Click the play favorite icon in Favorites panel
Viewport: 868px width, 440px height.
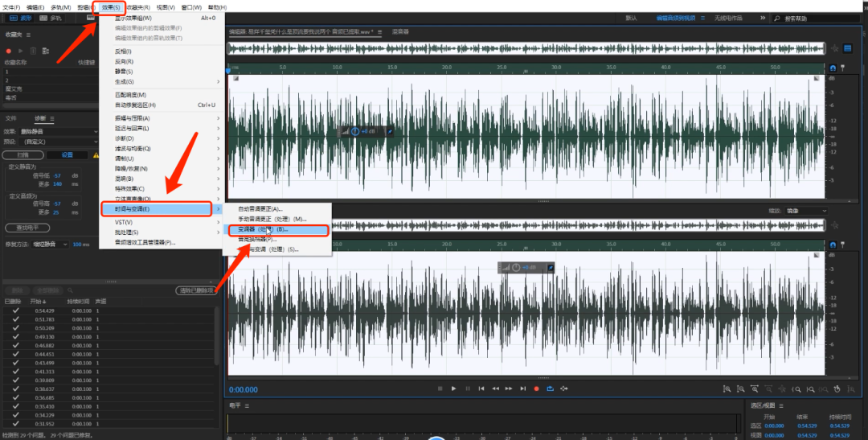[21, 51]
